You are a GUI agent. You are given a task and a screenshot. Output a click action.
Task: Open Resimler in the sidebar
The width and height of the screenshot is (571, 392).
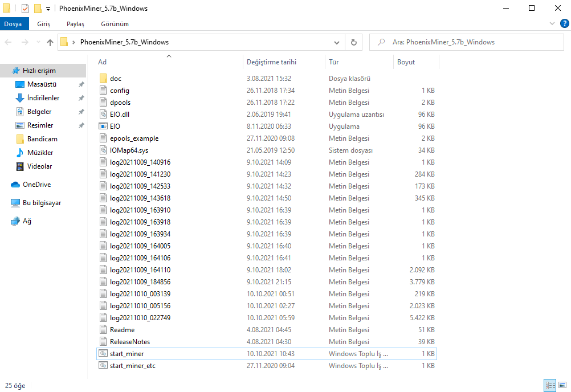click(40, 125)
